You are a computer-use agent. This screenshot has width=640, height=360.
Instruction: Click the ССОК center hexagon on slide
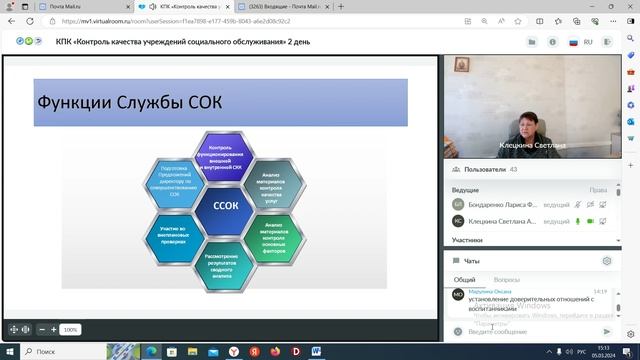click(225, 211)
